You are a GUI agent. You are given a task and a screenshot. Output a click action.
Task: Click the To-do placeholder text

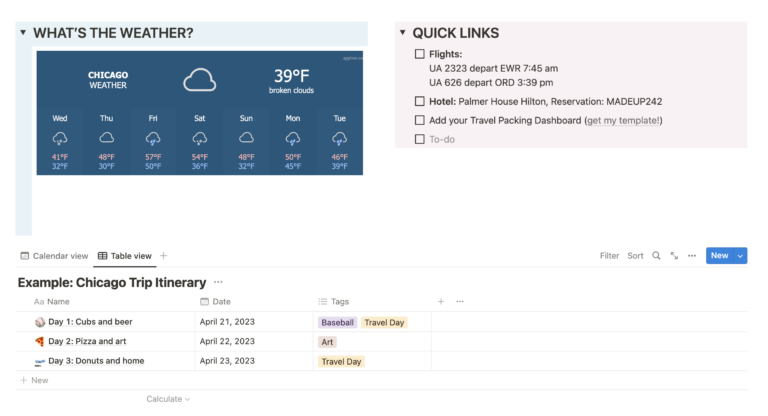coord(442,139)
